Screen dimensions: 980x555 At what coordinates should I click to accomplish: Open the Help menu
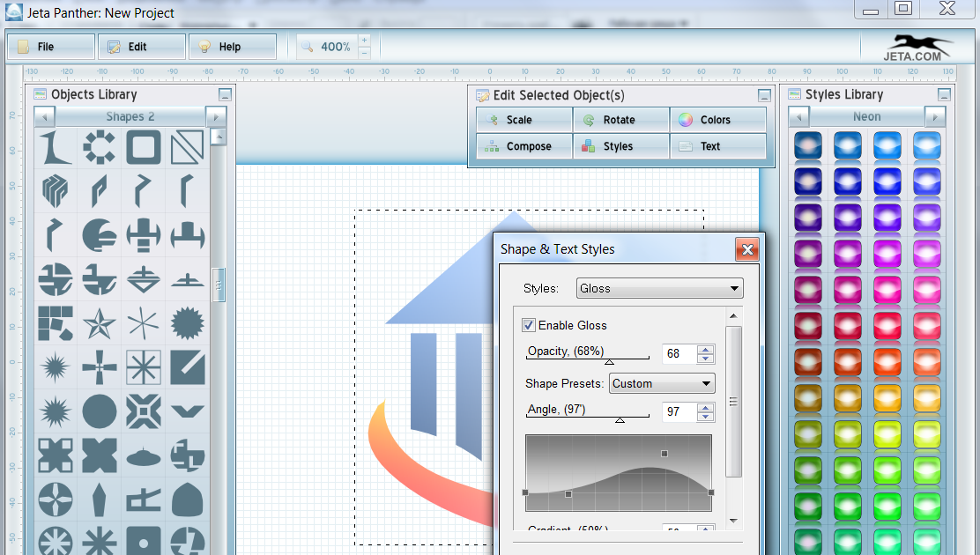(233, 47)
